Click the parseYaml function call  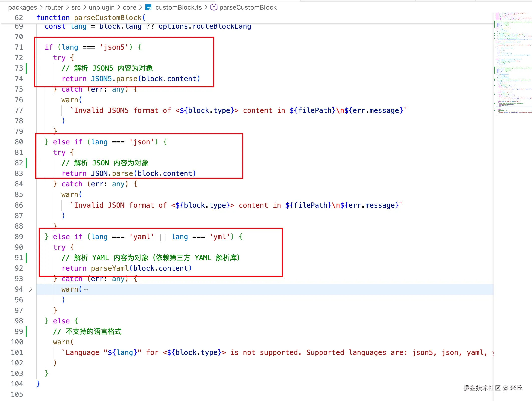[x=110, y=268]
